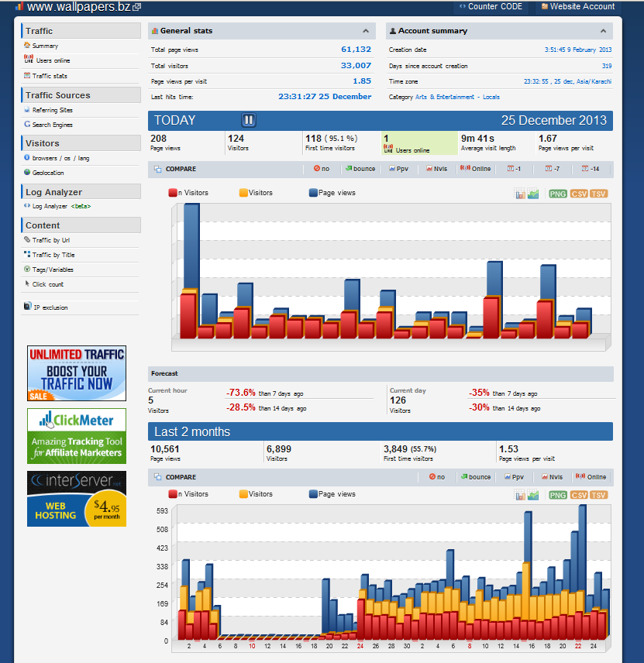Pause the TODAY live stats update

click(x=248, y=120)
